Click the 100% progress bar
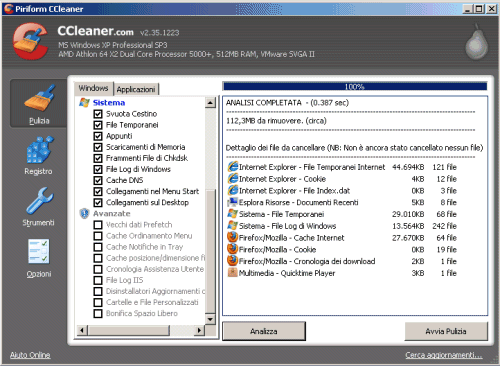The width and height of the screenshot is (500, 366). [x=355, y=87]
